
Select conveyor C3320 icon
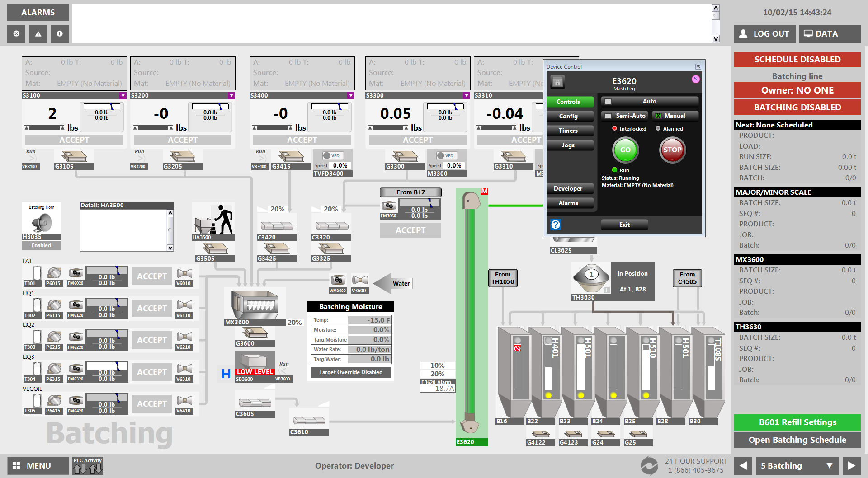332,225
